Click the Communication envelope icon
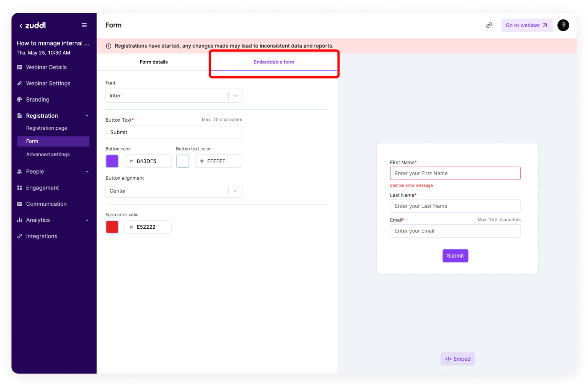Image resolution: width=588 pixels, height=386 pixels. pyautogui.click(x=20, y=204)
